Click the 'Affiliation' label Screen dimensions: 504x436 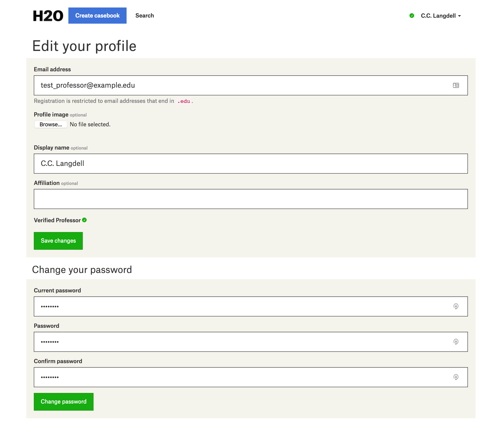(x=47, y=183)
